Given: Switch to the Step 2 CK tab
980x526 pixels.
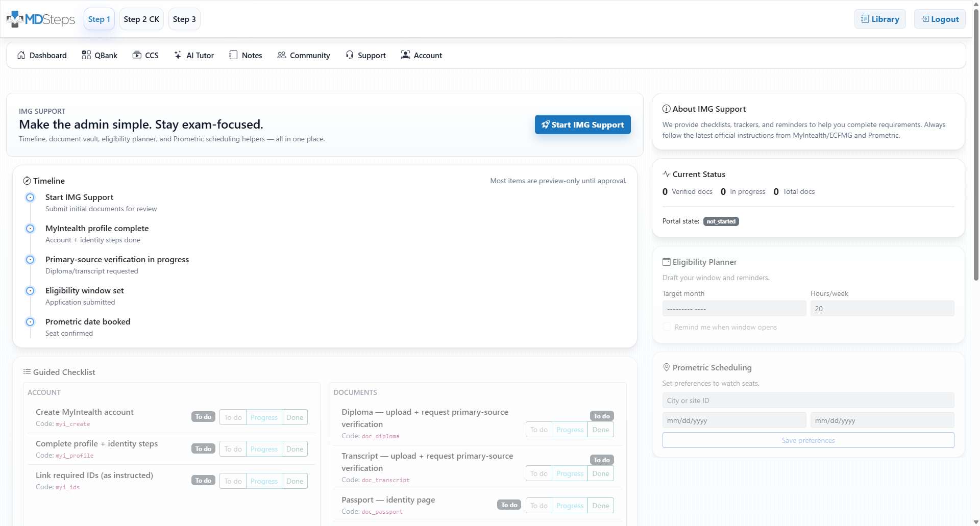Looking at the screenshot, I should pyautogui.click(x=141, y=19).
